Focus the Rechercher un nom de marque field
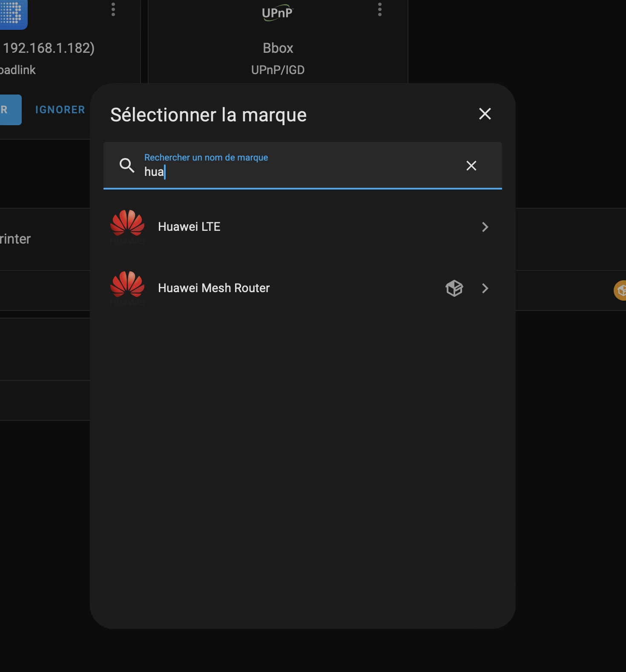Viewport: 626px width, 672px height. click(302, 165)
